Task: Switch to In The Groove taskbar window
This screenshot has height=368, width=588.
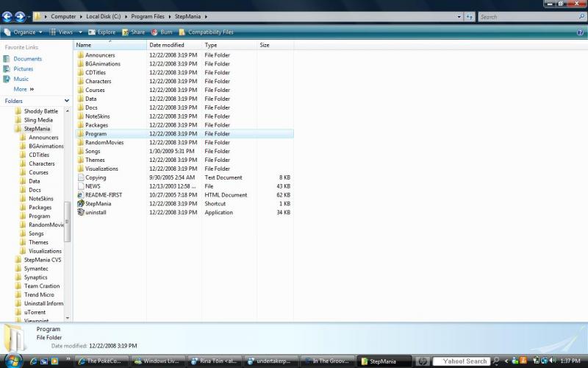Action: [x=327, y=361]
